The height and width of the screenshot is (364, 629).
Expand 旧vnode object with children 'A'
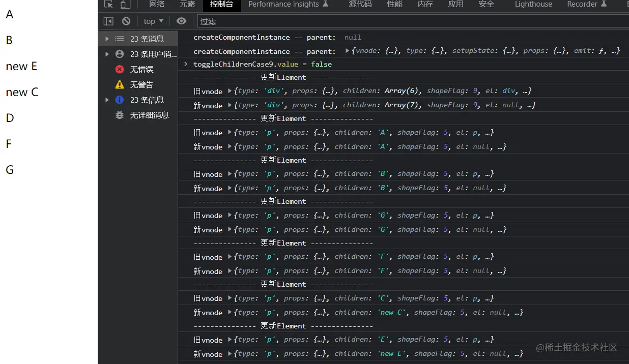coord(230,132)
